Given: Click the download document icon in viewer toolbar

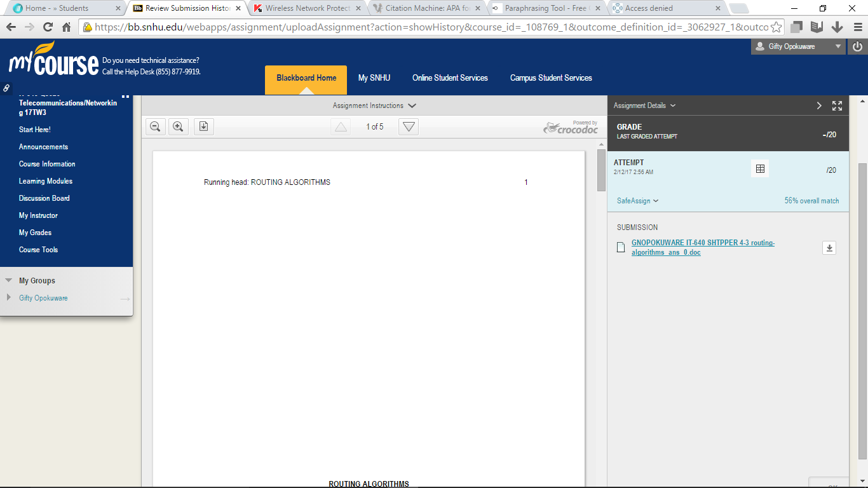Looking at the screenshot, I should 203,126.
